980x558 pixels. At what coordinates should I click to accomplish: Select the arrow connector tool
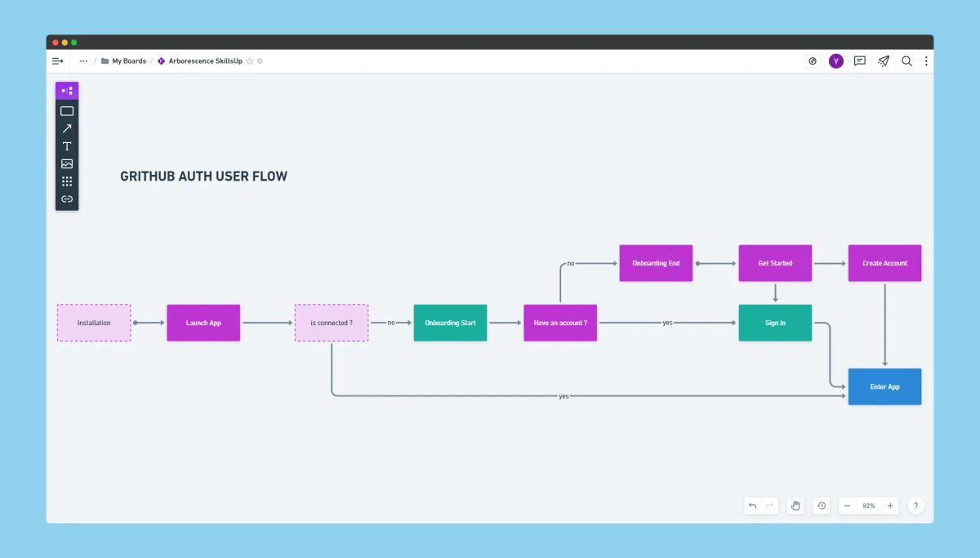tap(67, 128)
